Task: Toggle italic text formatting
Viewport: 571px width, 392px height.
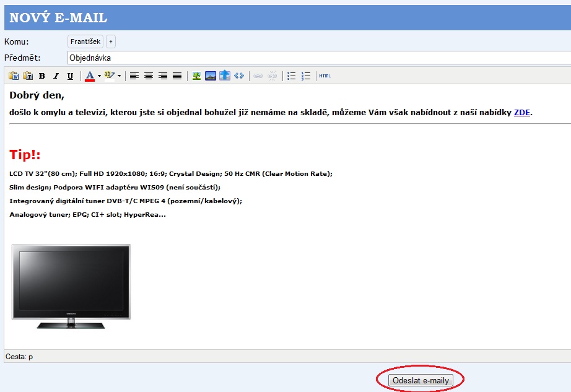Action: click(x=56, y=76)
